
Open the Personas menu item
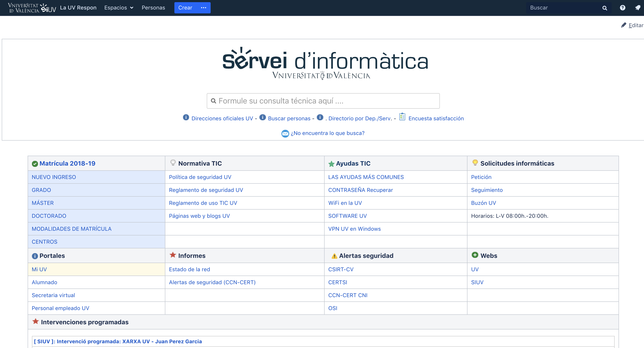[x=153, y=8]
